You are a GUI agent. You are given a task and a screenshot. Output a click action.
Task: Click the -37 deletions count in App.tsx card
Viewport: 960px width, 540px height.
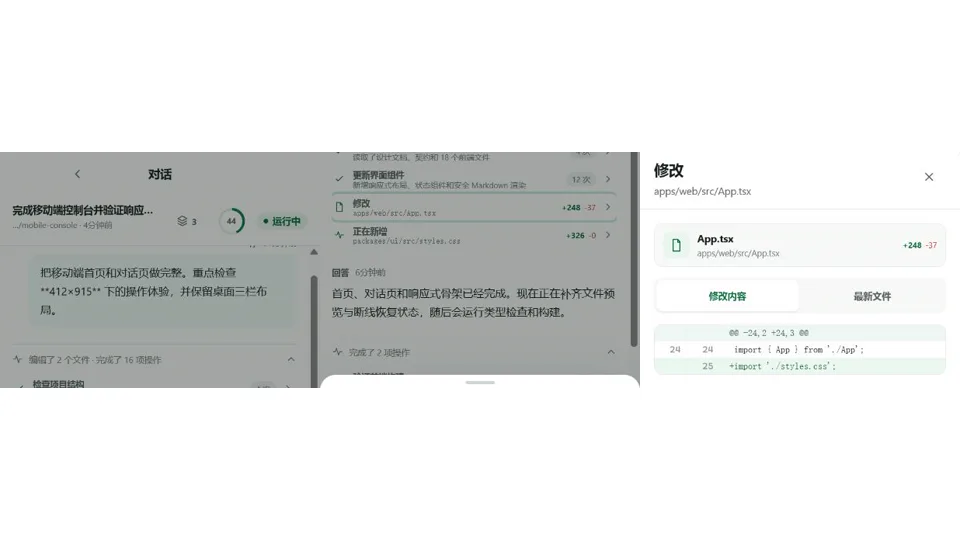point(931,245)
